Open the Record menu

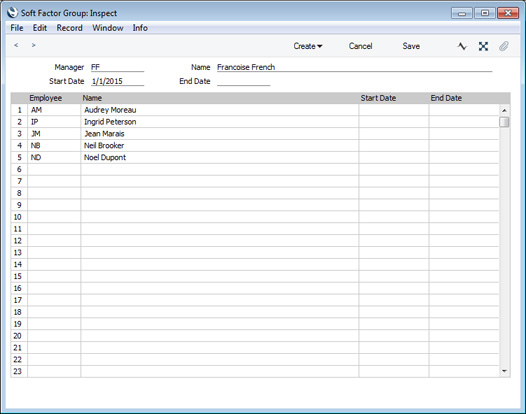(x=69, y=28)
